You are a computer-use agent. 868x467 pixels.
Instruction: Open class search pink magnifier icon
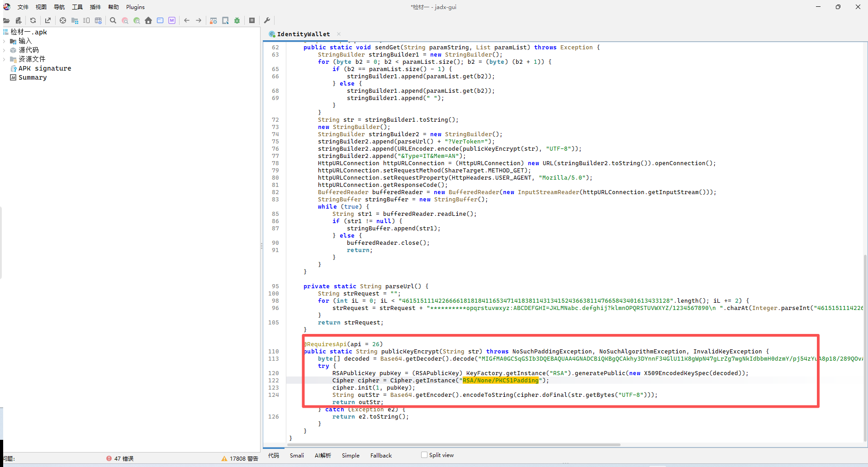125,20
